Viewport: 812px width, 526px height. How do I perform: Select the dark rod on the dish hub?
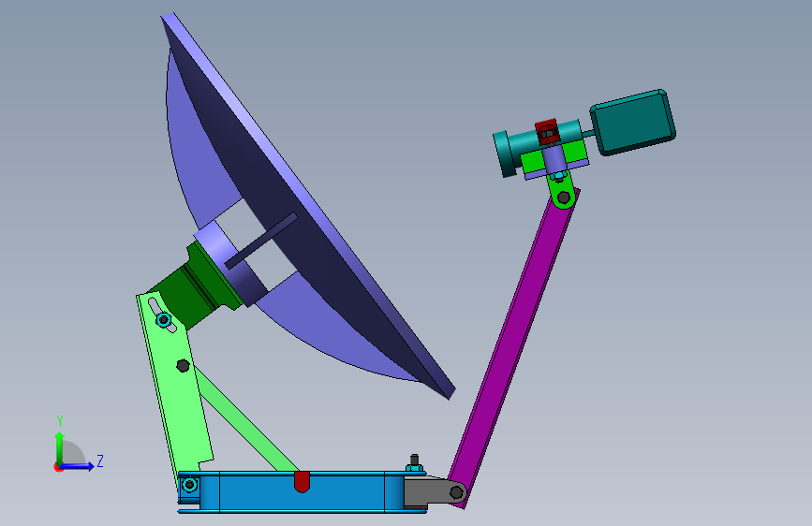pyautogui.click(x=261, y=241)
